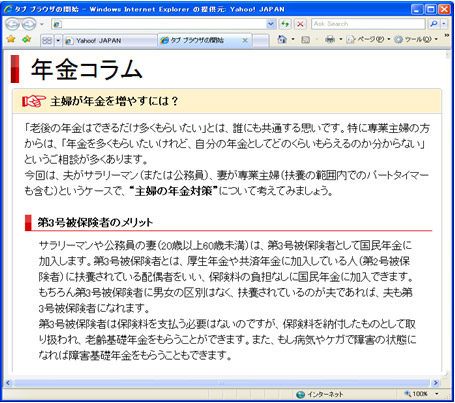Click the 年金コラム page title
The height and width of the screenshot is (403, 455).
87,70
